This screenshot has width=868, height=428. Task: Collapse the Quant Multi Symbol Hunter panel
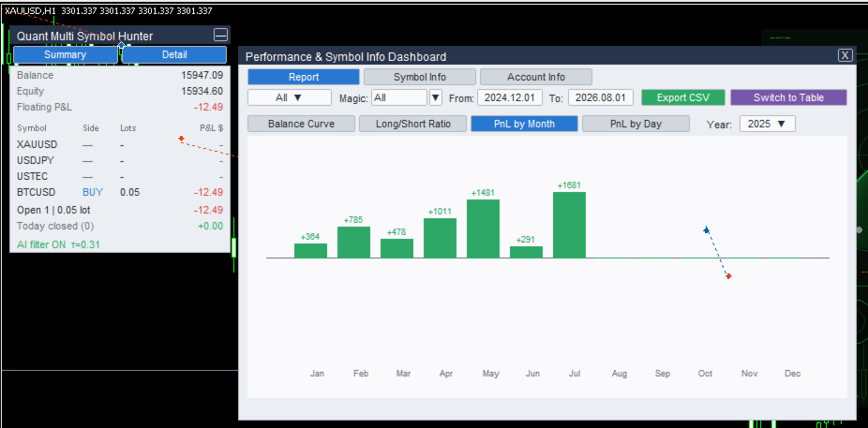pos(220,36)
